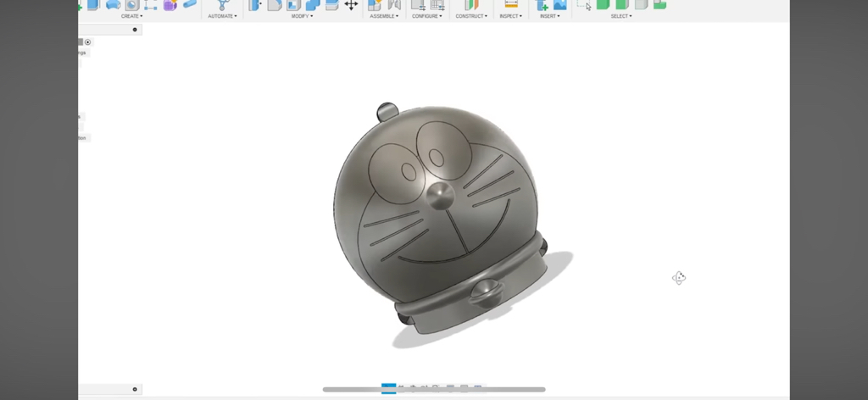The width and height of the screenshot is (868, 400).
Task: Open the CONSTRUCT dropdown menu
Action: pyautogui.click(x=471, y=16)
